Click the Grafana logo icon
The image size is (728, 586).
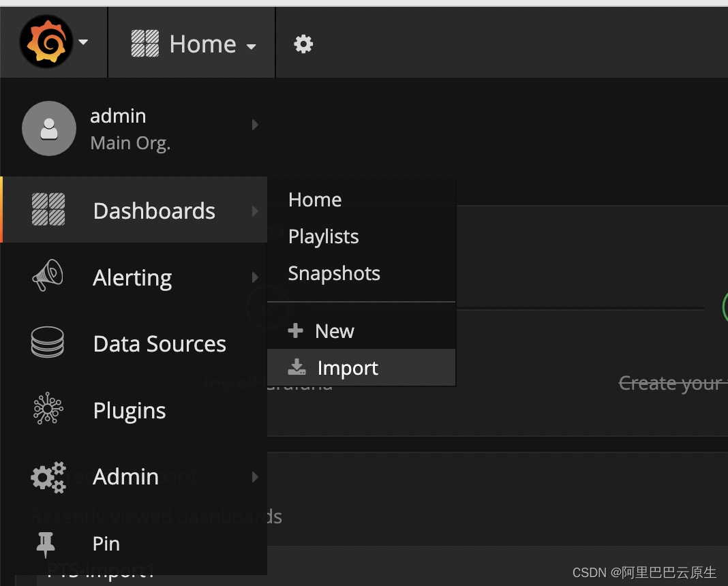[x=46, y=42]
